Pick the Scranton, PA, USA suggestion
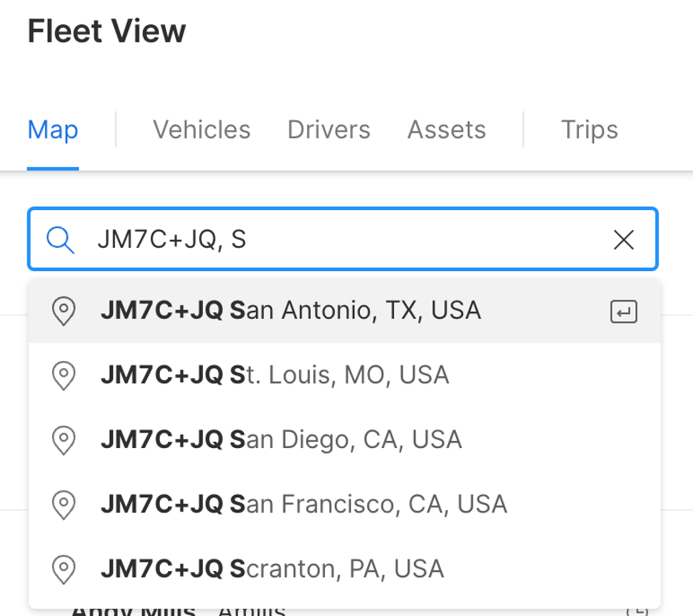This screenshot has height=616, width=693. 345,570
